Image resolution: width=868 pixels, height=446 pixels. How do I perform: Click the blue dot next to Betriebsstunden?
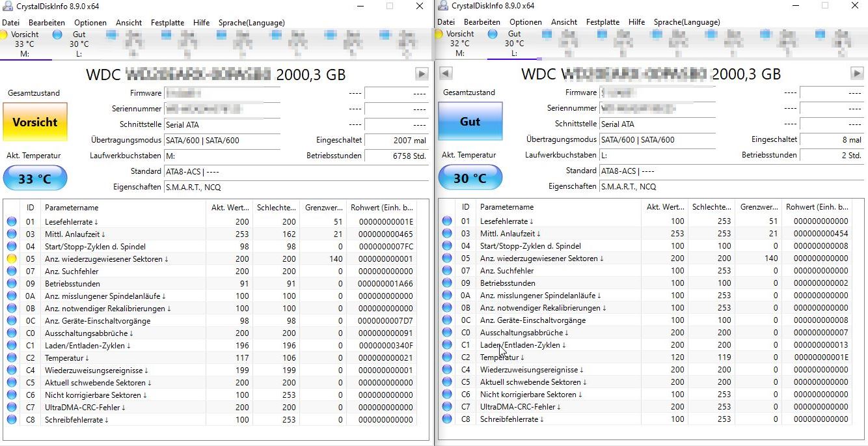[x=12, y=283]
